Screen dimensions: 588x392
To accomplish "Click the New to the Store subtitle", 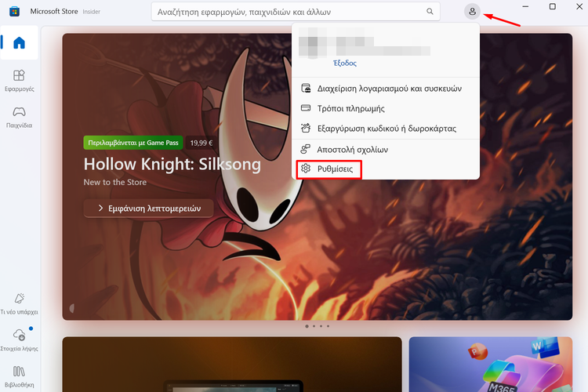I will 115,183.
